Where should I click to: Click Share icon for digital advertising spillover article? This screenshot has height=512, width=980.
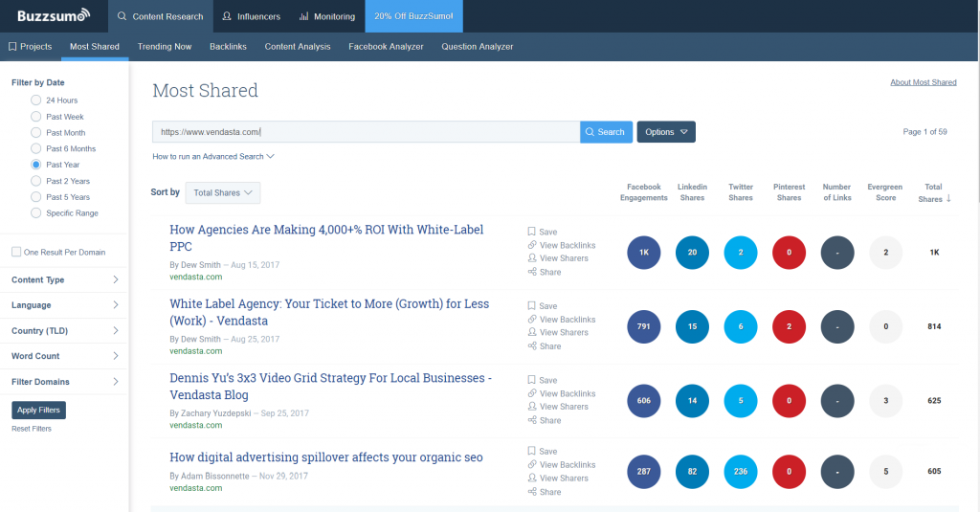point(532,492)
